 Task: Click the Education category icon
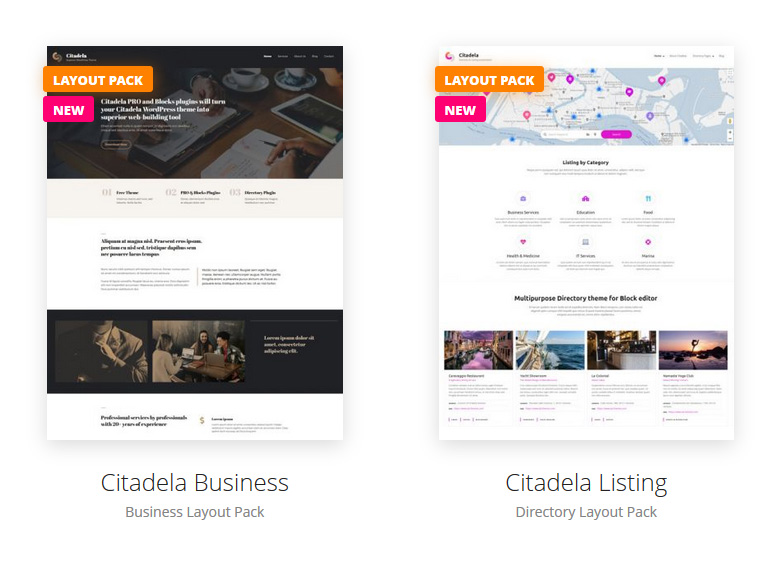pos(586,199)
